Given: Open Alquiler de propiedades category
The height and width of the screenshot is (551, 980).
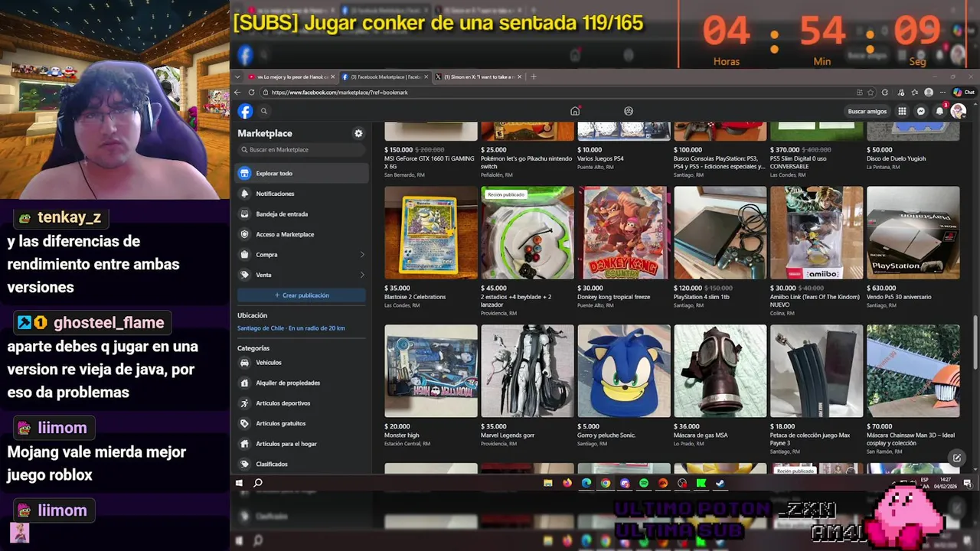Looking at the screenshot, I should (302, 383).
